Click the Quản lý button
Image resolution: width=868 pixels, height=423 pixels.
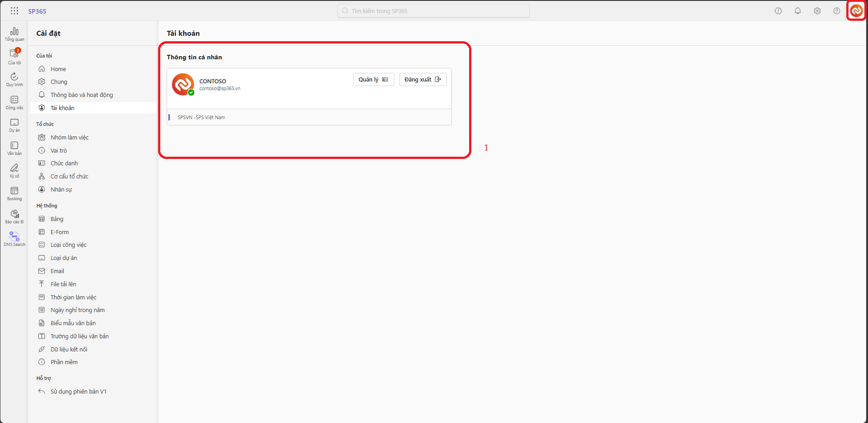(373, 80)
